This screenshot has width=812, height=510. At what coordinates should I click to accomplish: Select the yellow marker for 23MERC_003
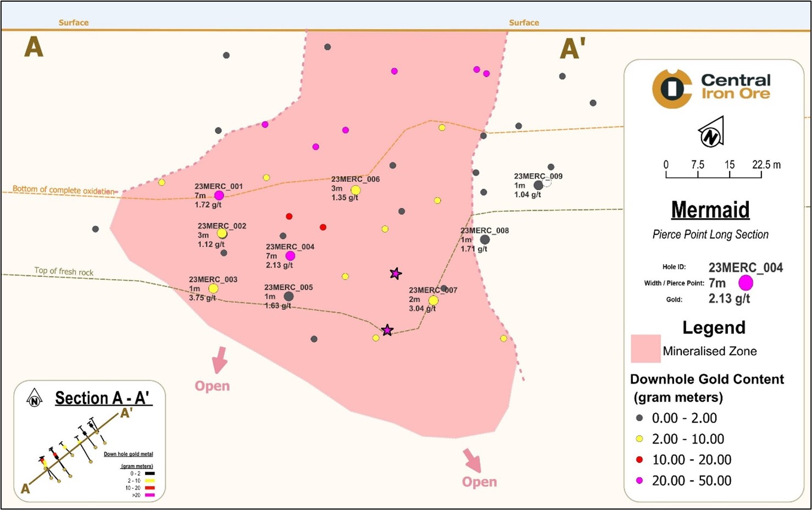(215, 288)
